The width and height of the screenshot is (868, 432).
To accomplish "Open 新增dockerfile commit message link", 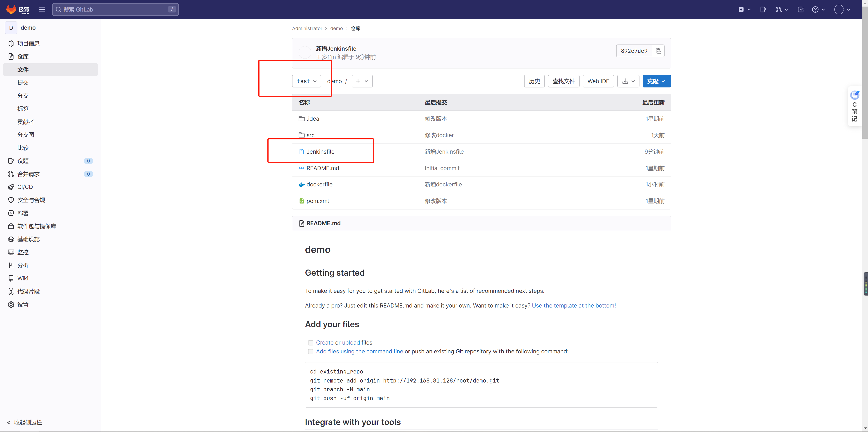I will 443,185.
